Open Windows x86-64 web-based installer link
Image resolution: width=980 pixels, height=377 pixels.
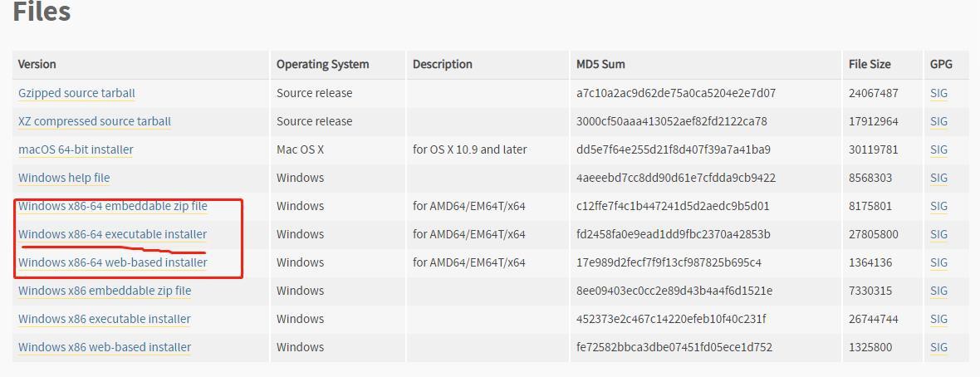(x=113, y=262)
